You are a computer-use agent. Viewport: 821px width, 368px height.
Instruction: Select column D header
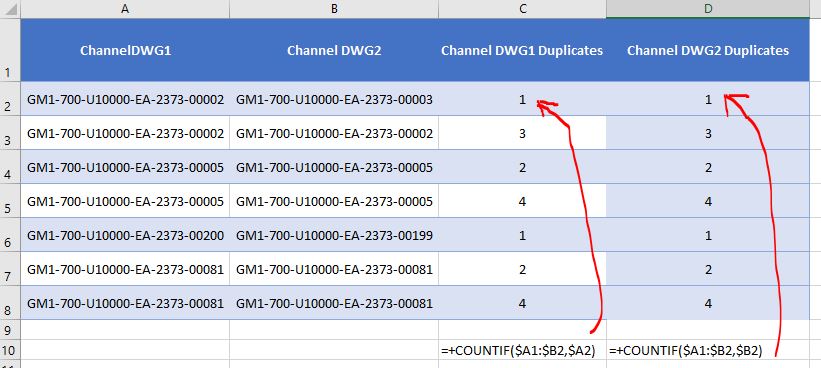pyautogui.click(x=708, y=9)
